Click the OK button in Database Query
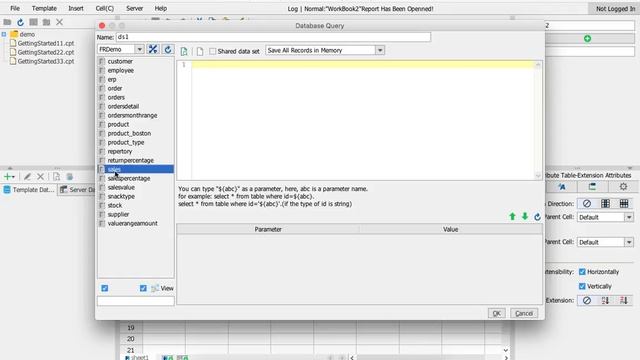 (x=496, y=313)
